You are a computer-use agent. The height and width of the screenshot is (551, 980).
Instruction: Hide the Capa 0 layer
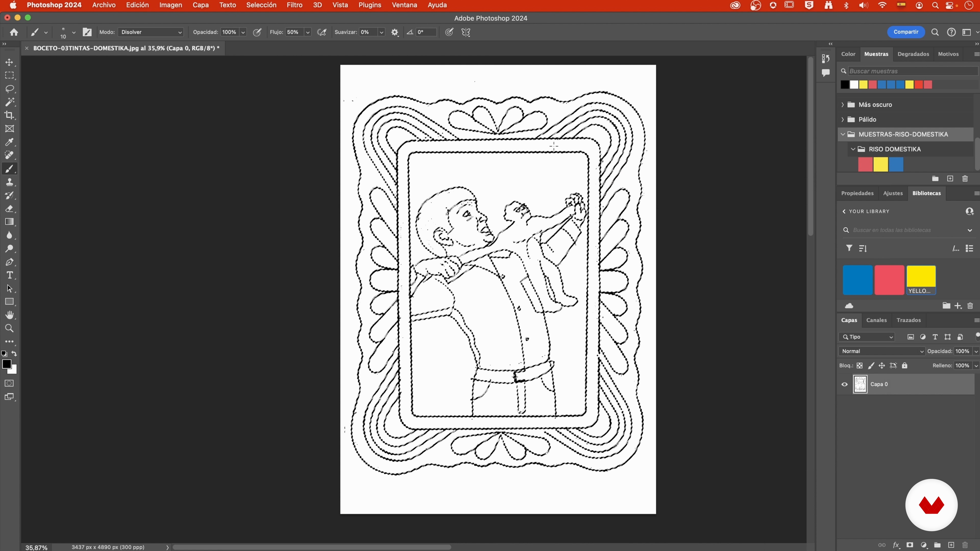click(844, 384)
